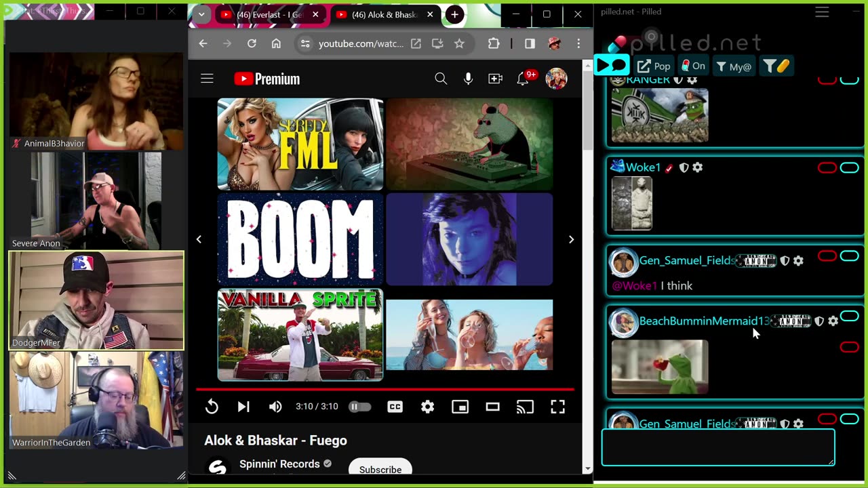Image resolution: width=868 pixels, height=488 pixels.
Task: Skip to next video
Action: point(243,407)
